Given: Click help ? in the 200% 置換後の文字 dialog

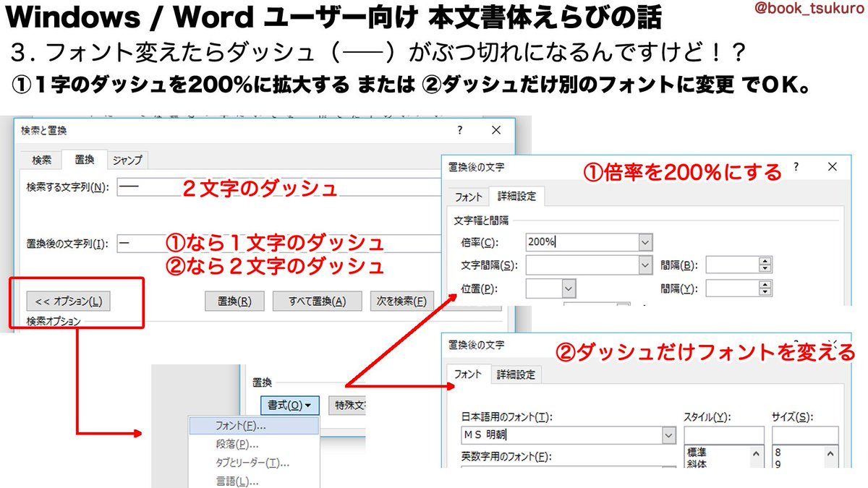Looking at the screenshot, I should [x=796, y=166].
